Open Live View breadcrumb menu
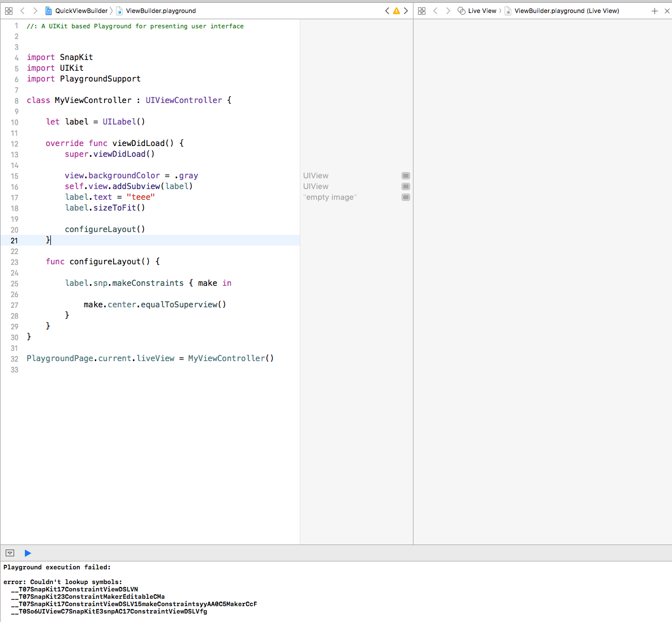672x622 pixels. tap(482, 11)
